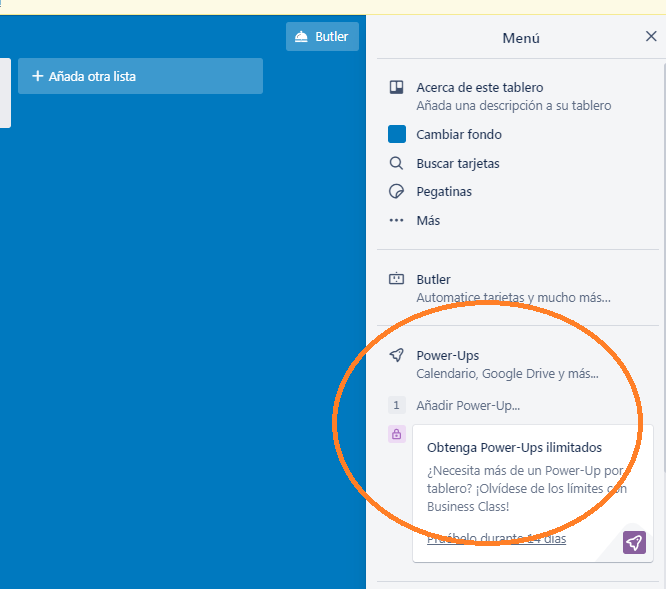Click the rocket icon next to Power-Ups
666x589 pixels.
point(396,355)
